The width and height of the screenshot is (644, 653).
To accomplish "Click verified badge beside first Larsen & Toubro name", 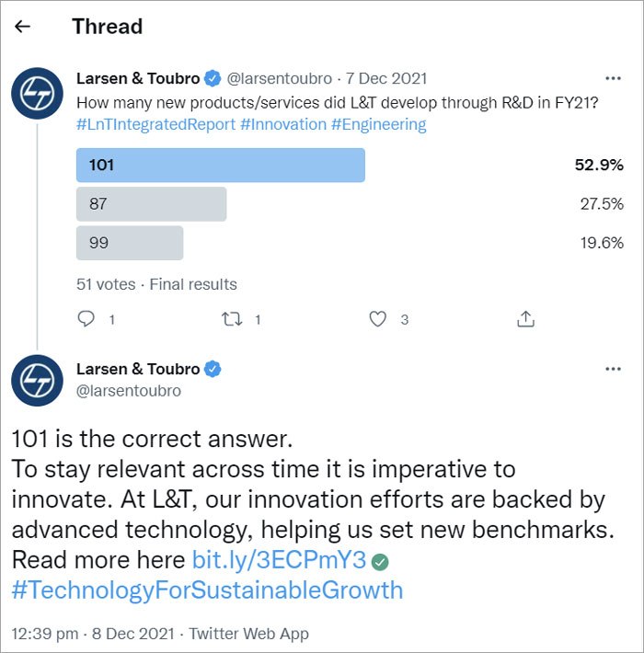I will click(x=213, y=78).
